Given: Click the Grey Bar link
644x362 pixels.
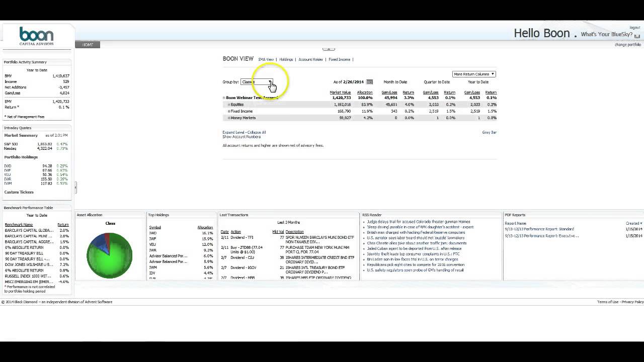Looking at the screenshot, I should click(489, 132).
